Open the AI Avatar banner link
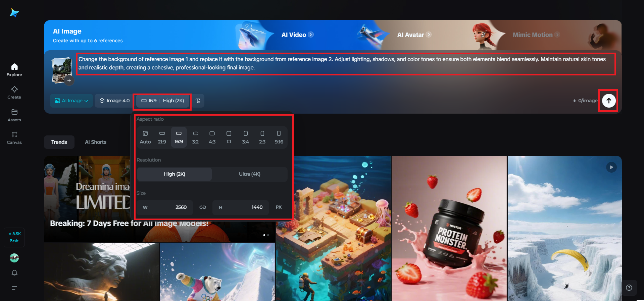 (x=414, y=35)
